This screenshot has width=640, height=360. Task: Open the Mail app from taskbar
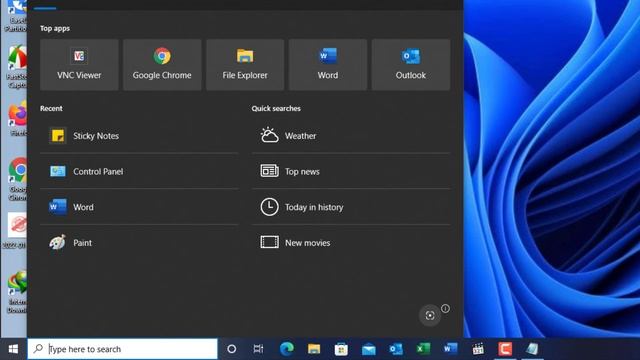[369, 349]
